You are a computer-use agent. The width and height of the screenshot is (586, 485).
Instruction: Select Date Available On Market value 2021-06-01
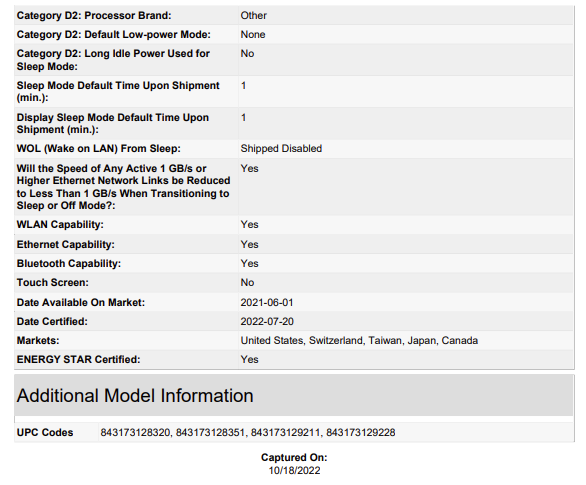click(x=267, y=302)
